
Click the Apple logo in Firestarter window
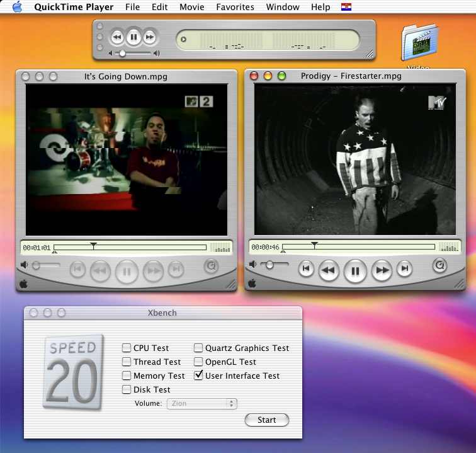(252, 284)
